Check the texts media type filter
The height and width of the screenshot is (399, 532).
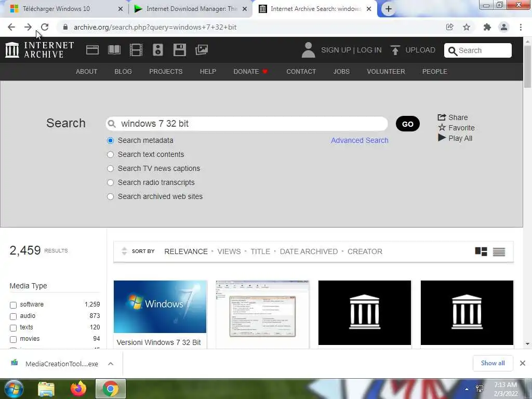(13, 328)
